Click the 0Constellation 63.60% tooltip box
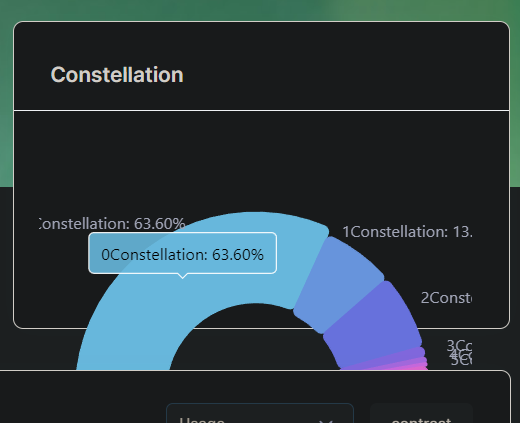This screenshot has width=520, height=423. pos(182,253)
